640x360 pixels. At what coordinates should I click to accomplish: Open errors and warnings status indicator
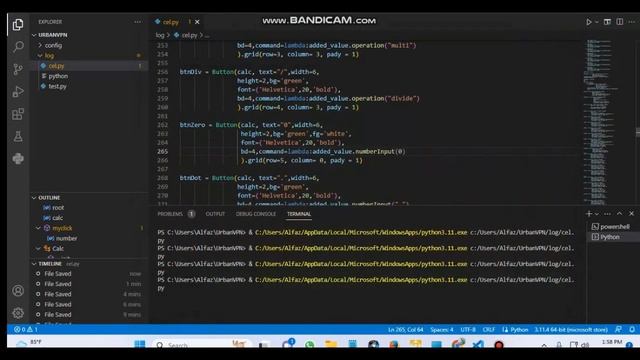(x=26, y=329)
